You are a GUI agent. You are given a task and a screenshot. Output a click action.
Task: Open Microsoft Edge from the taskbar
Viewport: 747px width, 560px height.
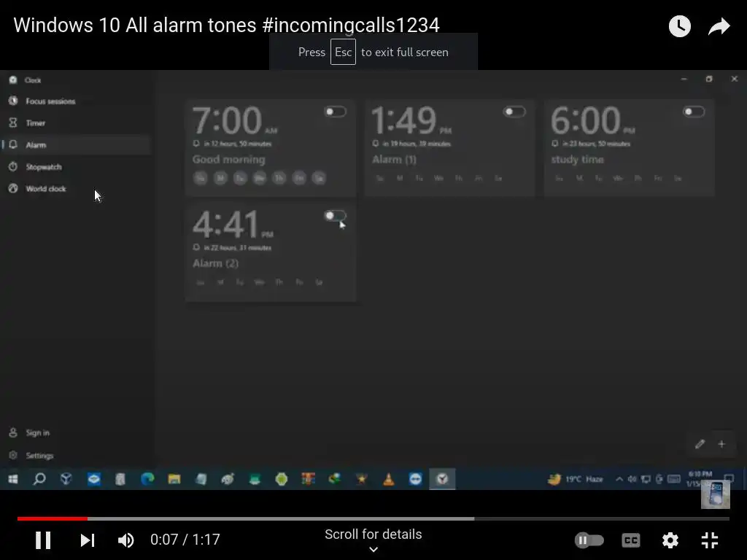click(x=147, y=479)
